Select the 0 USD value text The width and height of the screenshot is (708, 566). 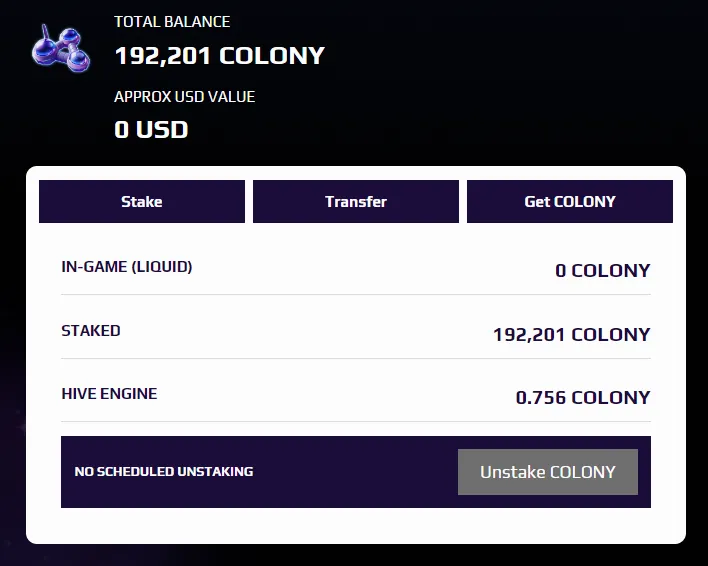coord(151,130)
